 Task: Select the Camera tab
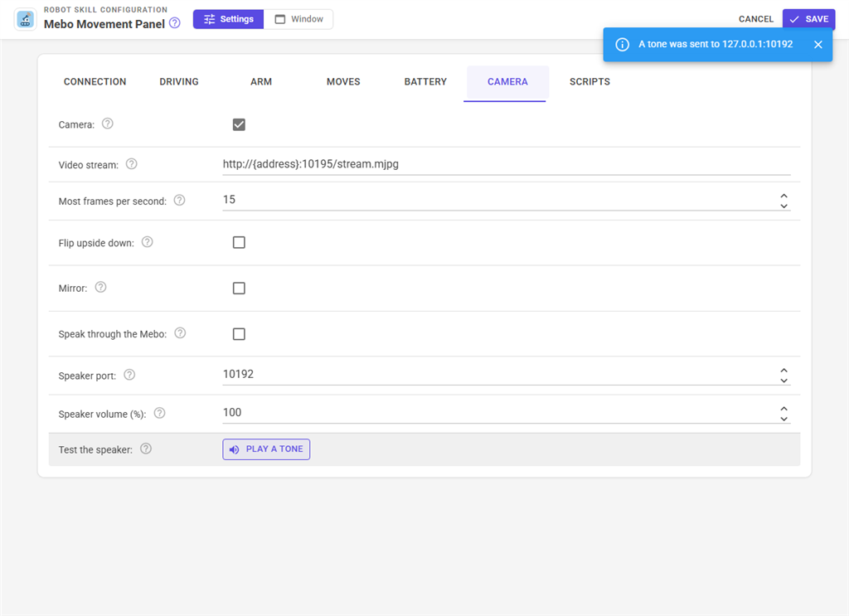coord(507,82)
